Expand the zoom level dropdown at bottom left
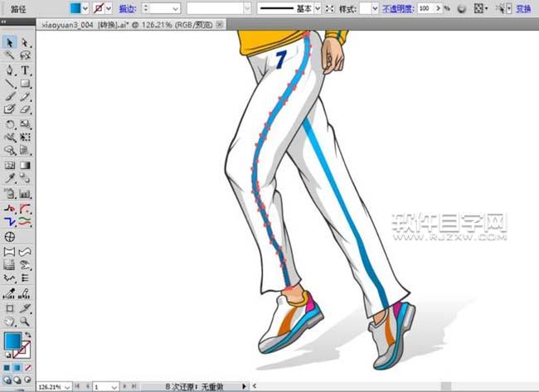The image size is (539, 392). coord(66,386)
